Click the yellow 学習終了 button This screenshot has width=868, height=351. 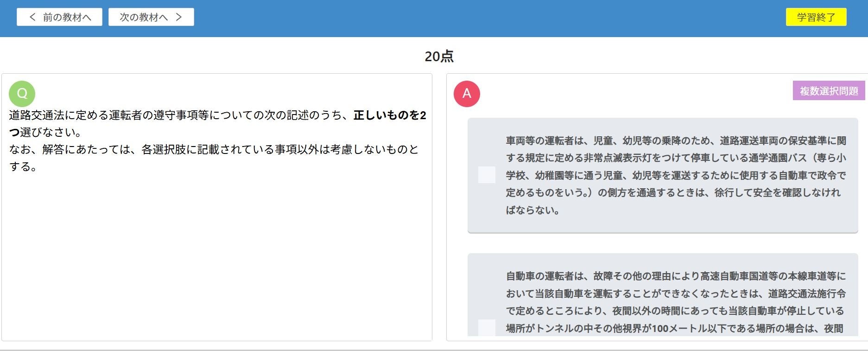coord(816,17)
